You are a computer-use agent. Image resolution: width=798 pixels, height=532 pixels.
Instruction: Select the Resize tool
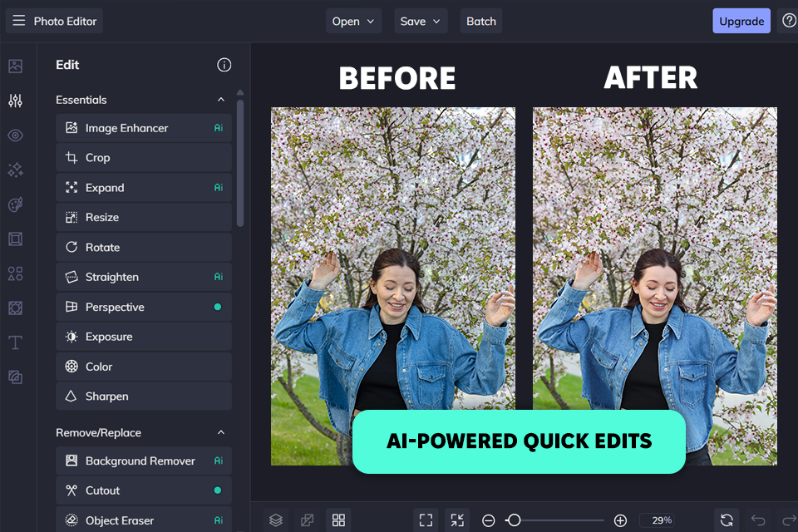coord(144,217)
